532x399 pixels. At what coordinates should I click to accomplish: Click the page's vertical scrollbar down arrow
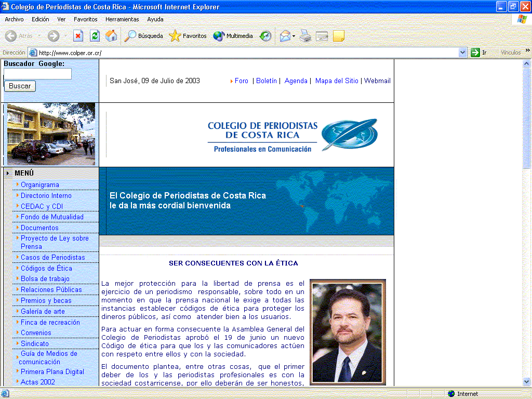coord(527,382)
